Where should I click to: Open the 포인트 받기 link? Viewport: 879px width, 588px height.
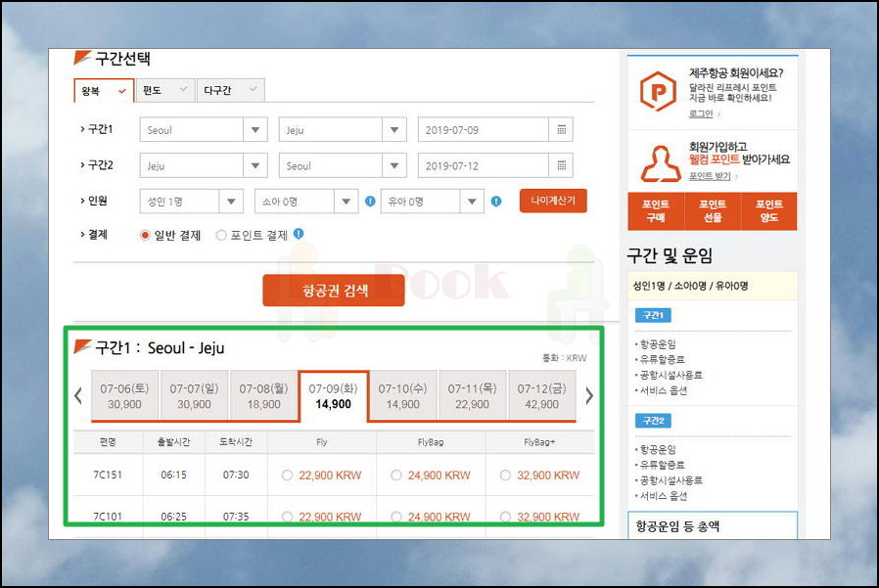click(710, 176)
